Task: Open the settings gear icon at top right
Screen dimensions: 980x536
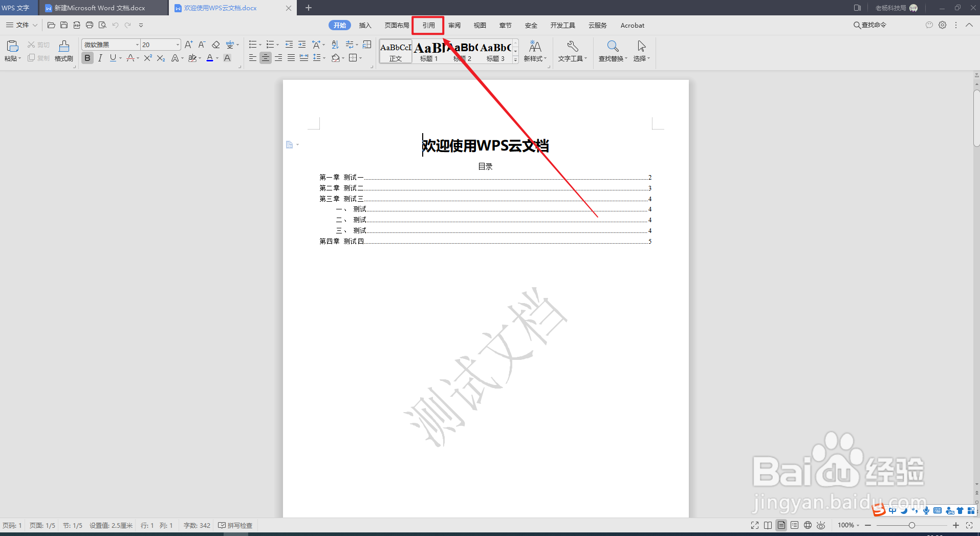Action: [943, 25]
